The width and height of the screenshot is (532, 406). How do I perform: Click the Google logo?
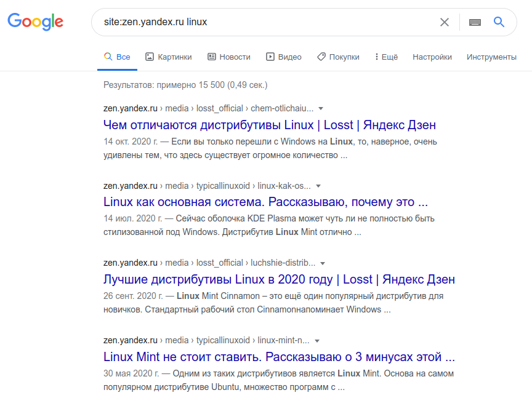tap(35, 22)
